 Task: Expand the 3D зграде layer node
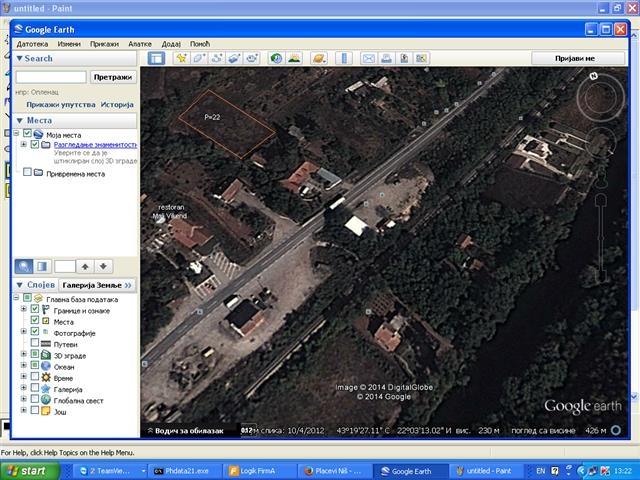point(24,354)
